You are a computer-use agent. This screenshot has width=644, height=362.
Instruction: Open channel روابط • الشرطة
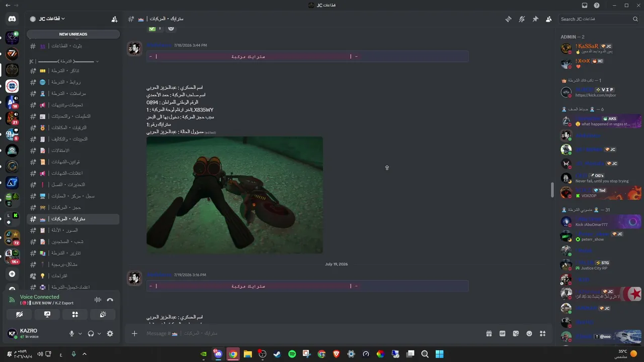pyautogui.click(x=73, y=82)
